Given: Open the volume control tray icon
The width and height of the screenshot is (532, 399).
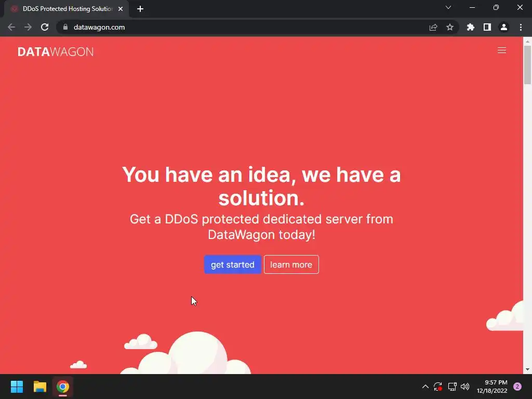Looking at the screenshot, I should click(465, 387).
